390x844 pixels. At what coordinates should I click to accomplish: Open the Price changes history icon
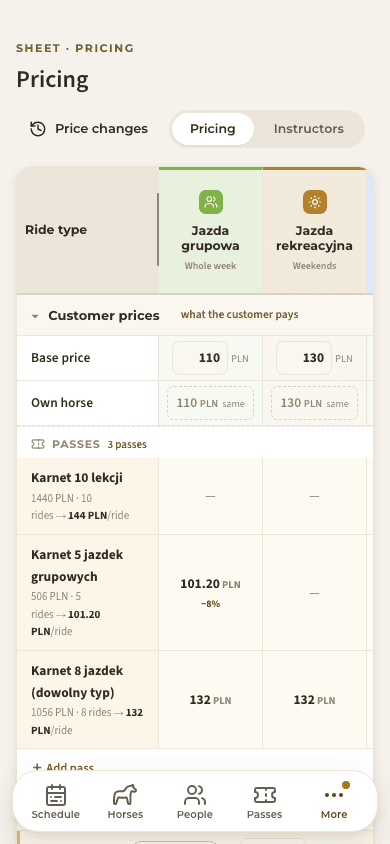(x=38, y=129)
